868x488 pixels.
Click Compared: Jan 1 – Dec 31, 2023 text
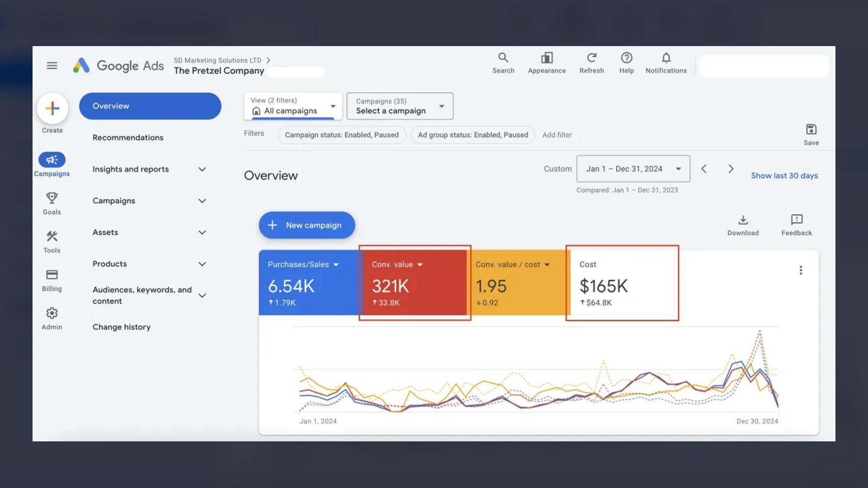(x=627, y=190)
